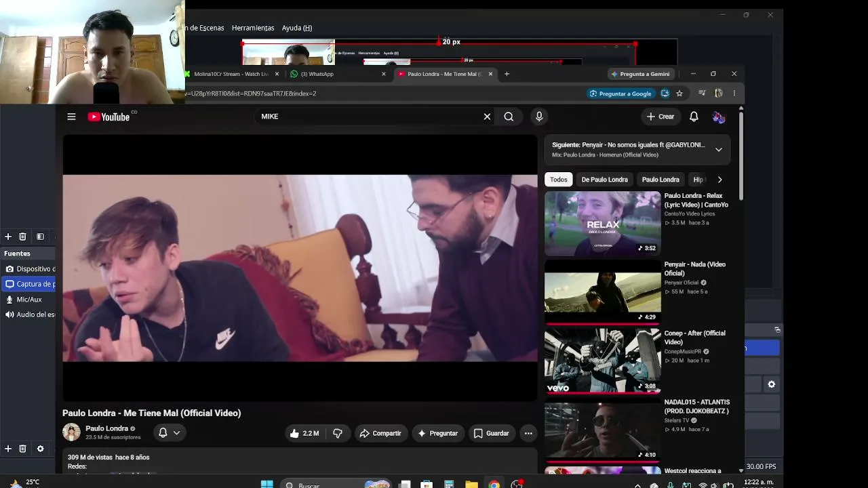Open the OBS controls settings gear

771,384
